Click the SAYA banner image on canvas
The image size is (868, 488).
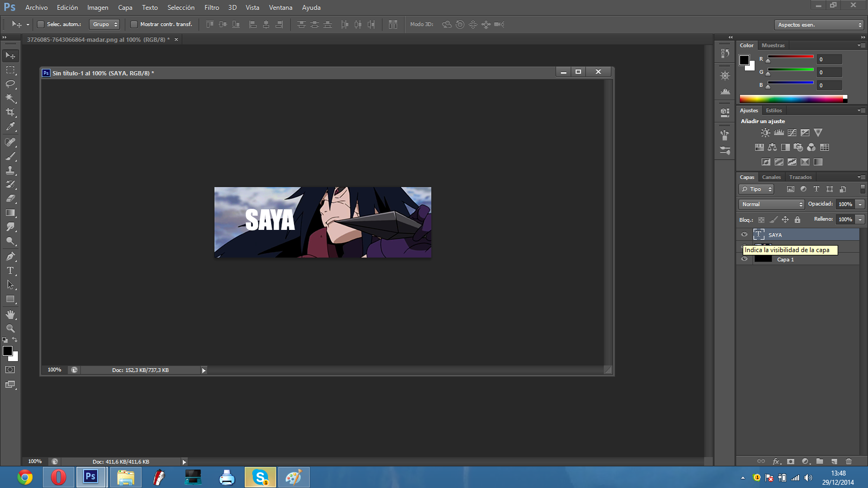pyautogui.click(x=323, y=222)
